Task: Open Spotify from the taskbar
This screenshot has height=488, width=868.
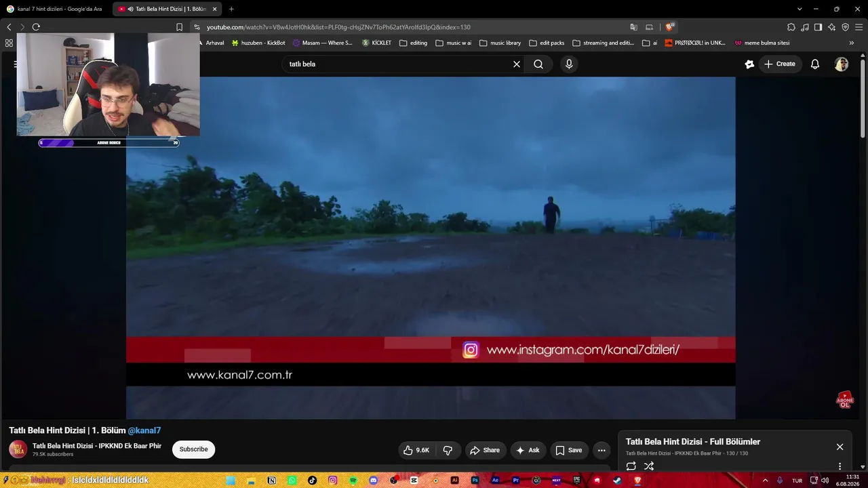Action: click(x=353, y=481)
